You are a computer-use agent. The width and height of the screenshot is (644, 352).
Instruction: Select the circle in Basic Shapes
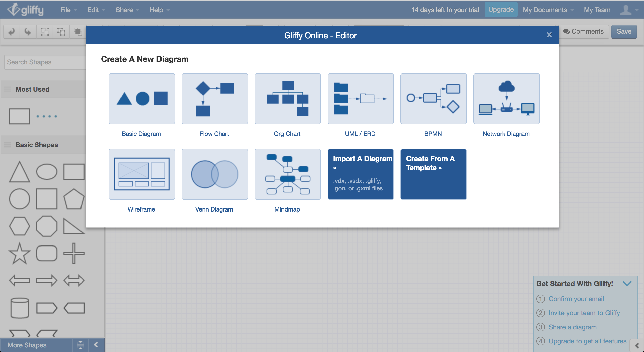tap(20, 199)
